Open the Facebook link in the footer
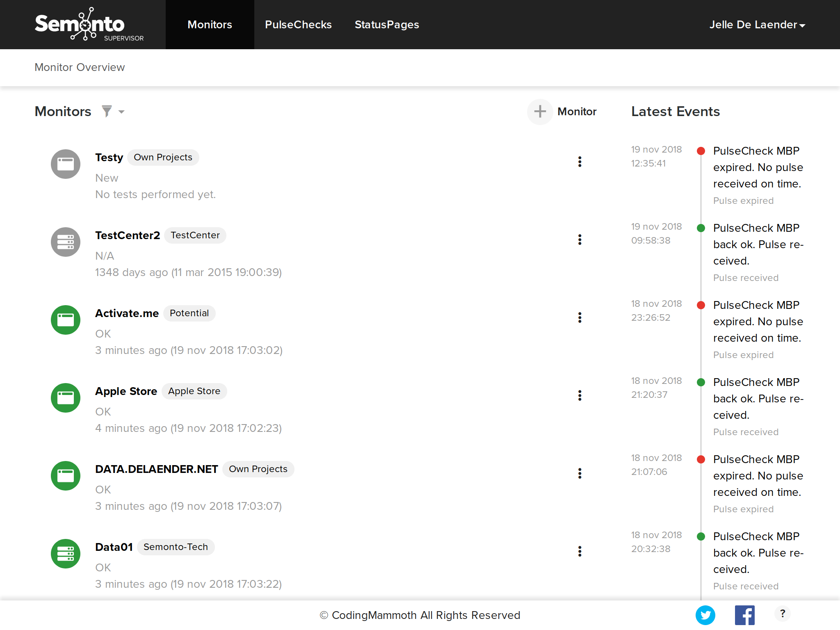Screen dimensions: 840x630 (x=744, y=615)
